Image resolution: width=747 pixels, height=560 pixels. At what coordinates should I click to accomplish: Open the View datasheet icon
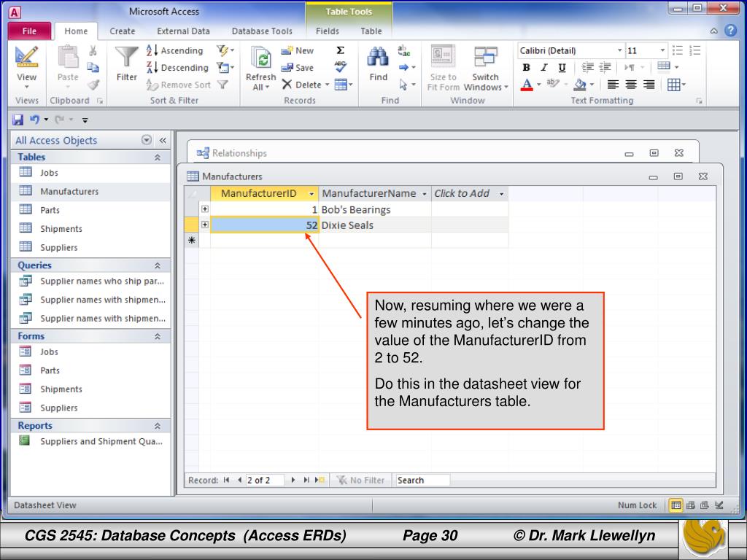[26, 57]
